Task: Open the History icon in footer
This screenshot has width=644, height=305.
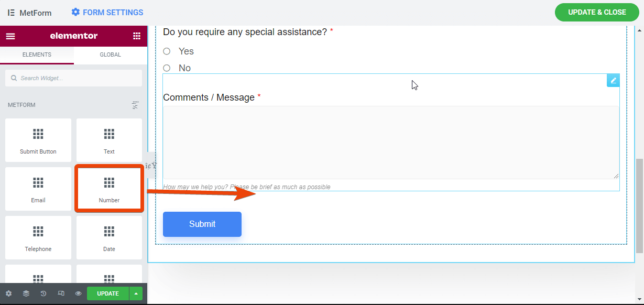Action: click(x=43, y=293)
